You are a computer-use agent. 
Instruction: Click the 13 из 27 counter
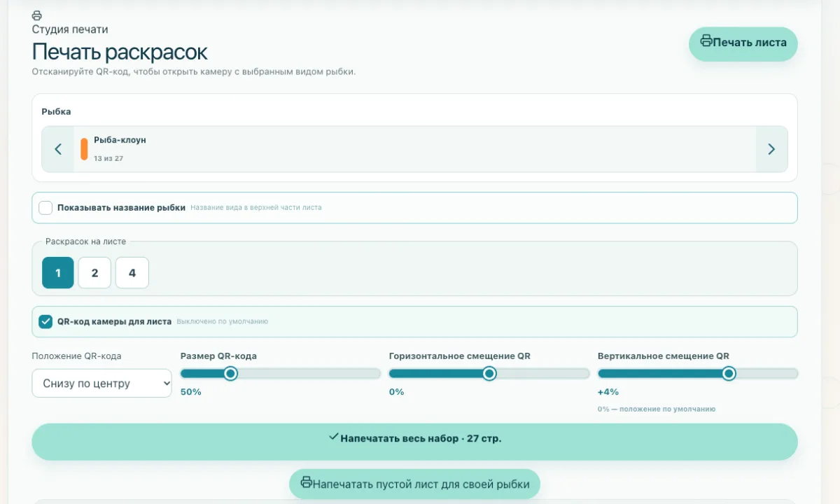pyautogui.click(x=108, y=159)
